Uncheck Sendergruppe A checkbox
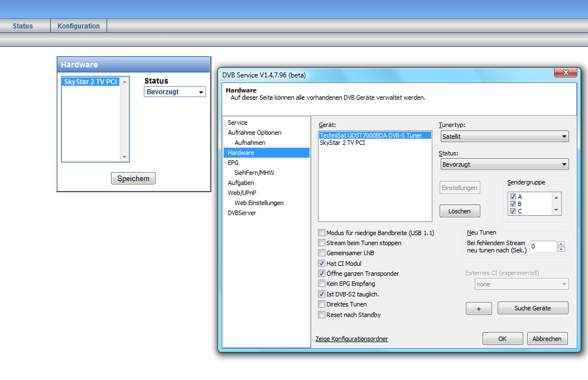588x380 pixels. click(x=513, y=197)
